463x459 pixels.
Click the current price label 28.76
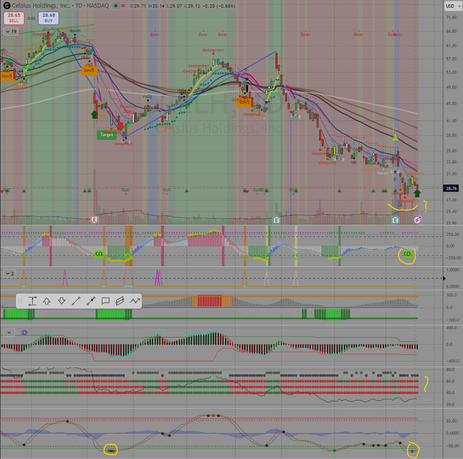coord(451,188)
